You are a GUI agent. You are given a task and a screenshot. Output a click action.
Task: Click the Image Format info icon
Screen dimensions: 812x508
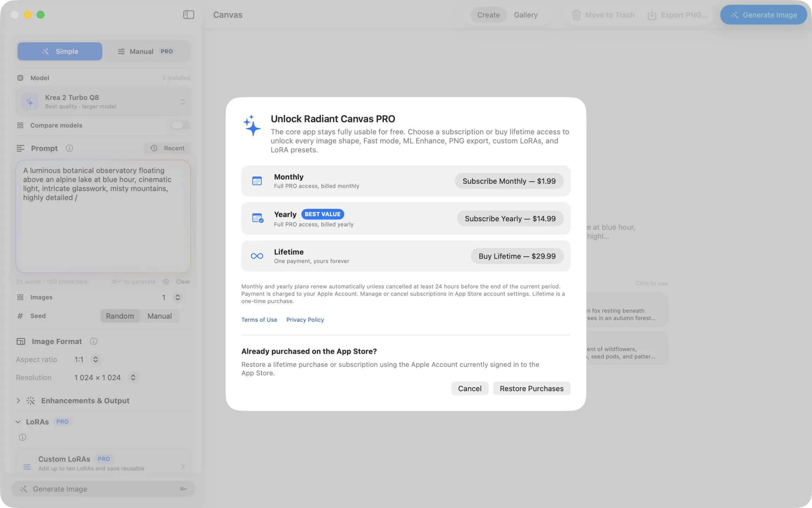[94, 341]
